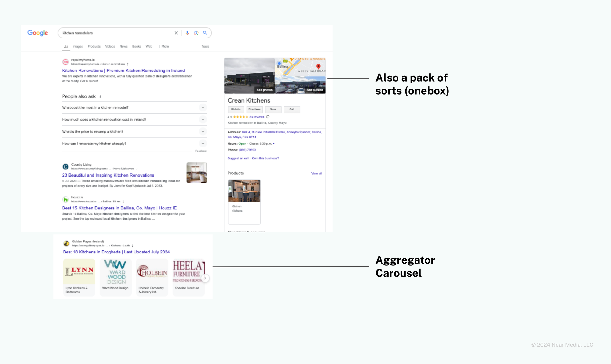Open the hours dropdown next to Closes 5:30p.m.
Viewport: 611px width, 364px height.
(274, 144)
